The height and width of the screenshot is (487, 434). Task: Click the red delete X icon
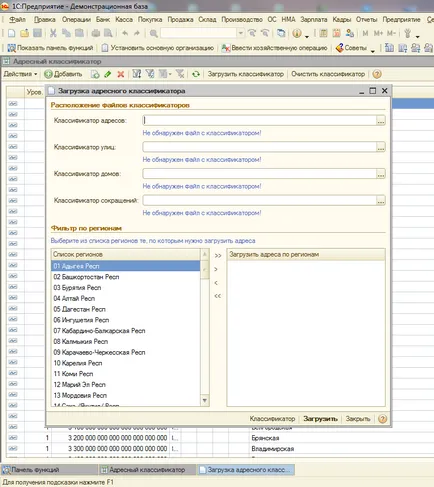click(121, 74)
